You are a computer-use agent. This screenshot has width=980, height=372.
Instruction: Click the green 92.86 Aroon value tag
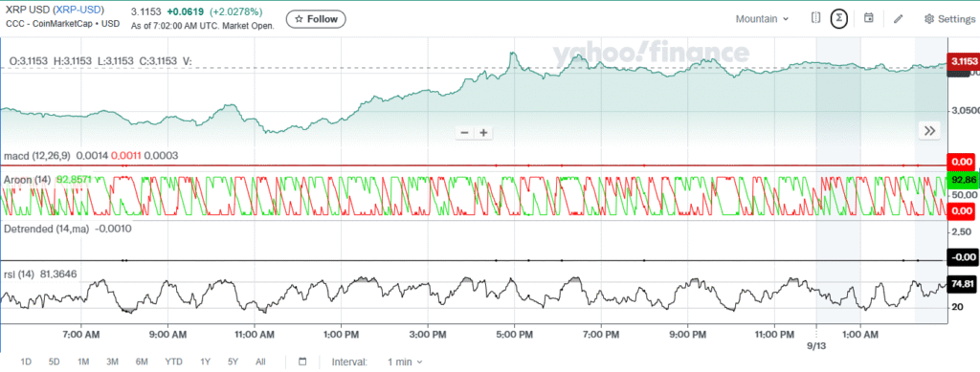coord(963,181)
